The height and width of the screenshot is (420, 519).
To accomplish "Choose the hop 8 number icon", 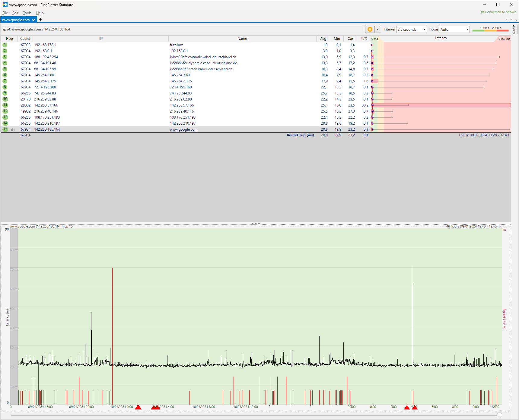I will pyautogui.click(x=5, y=87).
